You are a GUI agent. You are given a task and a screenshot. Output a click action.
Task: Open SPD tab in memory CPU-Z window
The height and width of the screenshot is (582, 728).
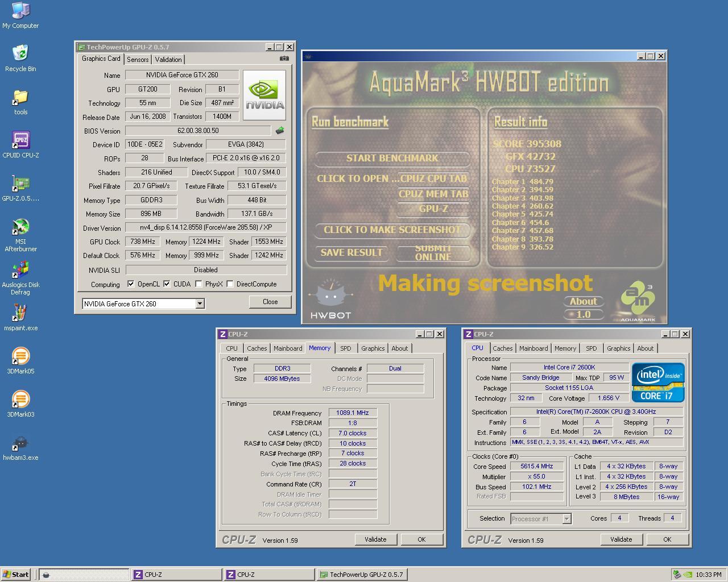point(345,348)
